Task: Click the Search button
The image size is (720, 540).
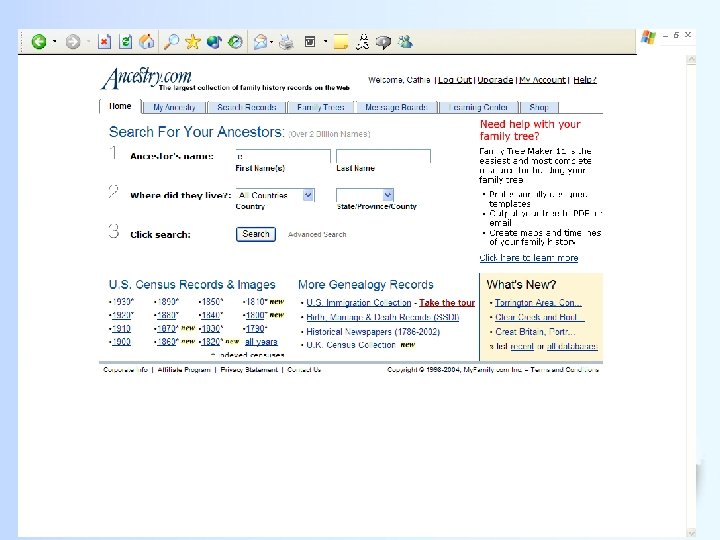Action: pyautogui.click(x=256, y=234)
